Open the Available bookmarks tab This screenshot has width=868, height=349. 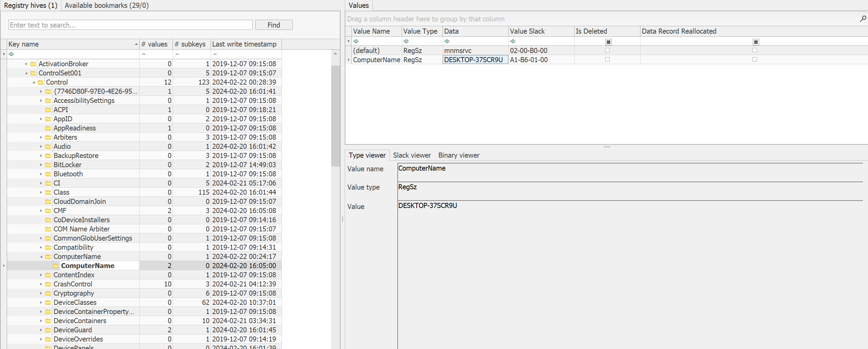point(107,5)
